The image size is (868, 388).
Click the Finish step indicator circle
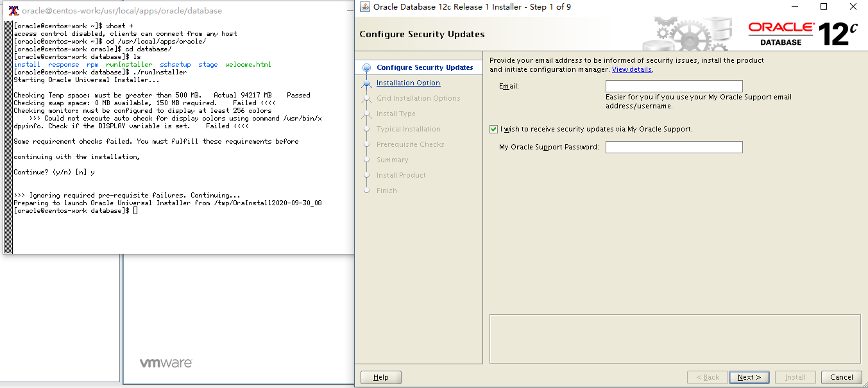[366, 190]
